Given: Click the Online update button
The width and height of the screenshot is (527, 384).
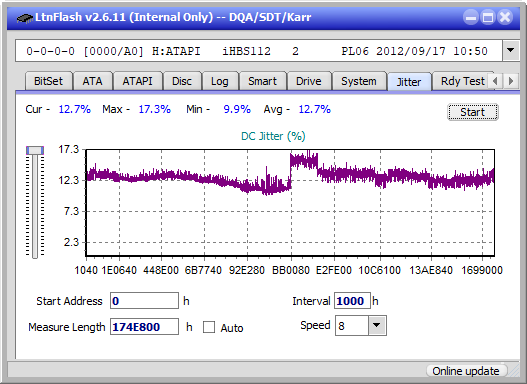Looking at the screenshot, I should (x=466, y=371).
